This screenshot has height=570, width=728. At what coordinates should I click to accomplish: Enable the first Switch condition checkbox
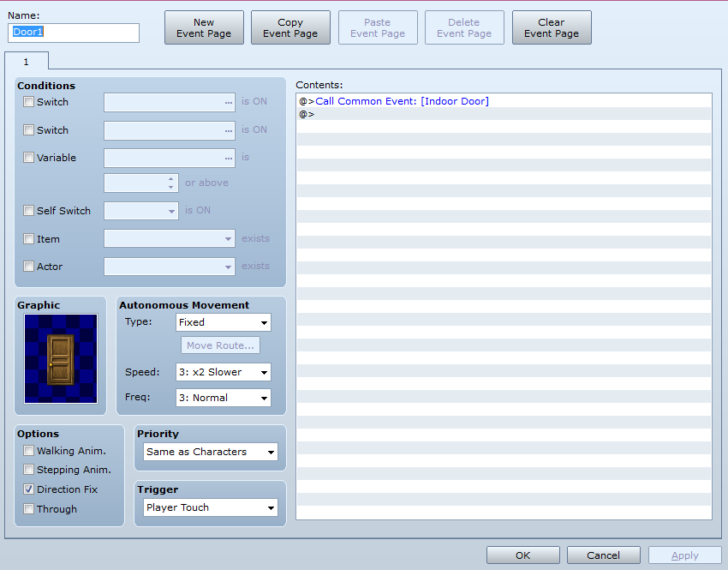29,102
